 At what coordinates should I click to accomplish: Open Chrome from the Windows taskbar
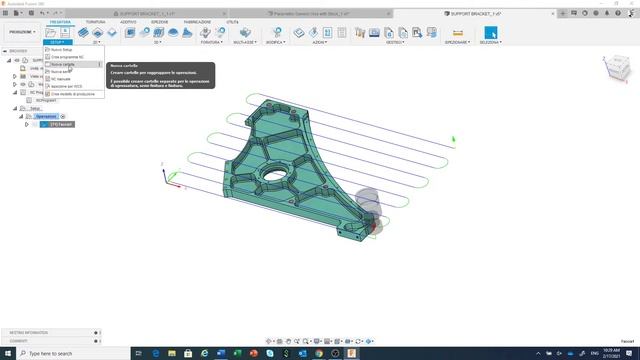coord(319,353)
